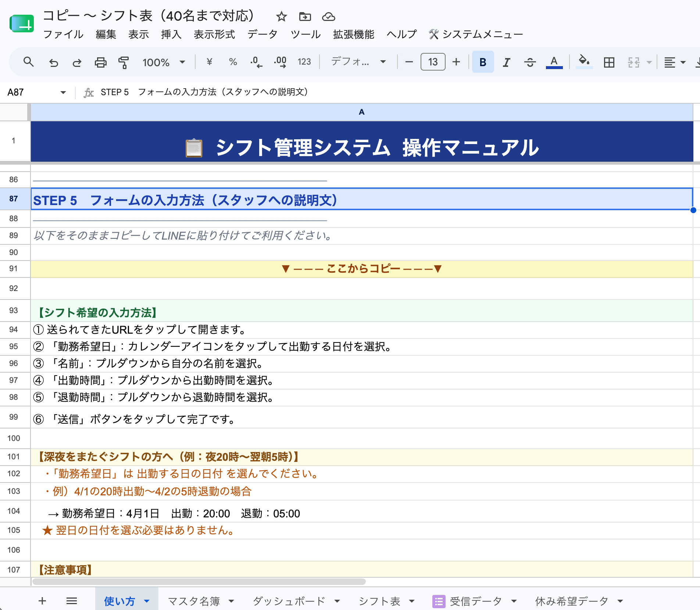700x610 pixels.
Task: Open the 表示 menu
Action: (x=139, y=34)
